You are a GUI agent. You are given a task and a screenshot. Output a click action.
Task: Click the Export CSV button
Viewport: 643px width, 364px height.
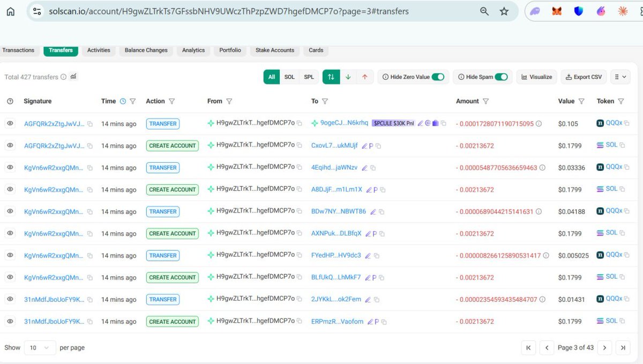click(584, 77)
